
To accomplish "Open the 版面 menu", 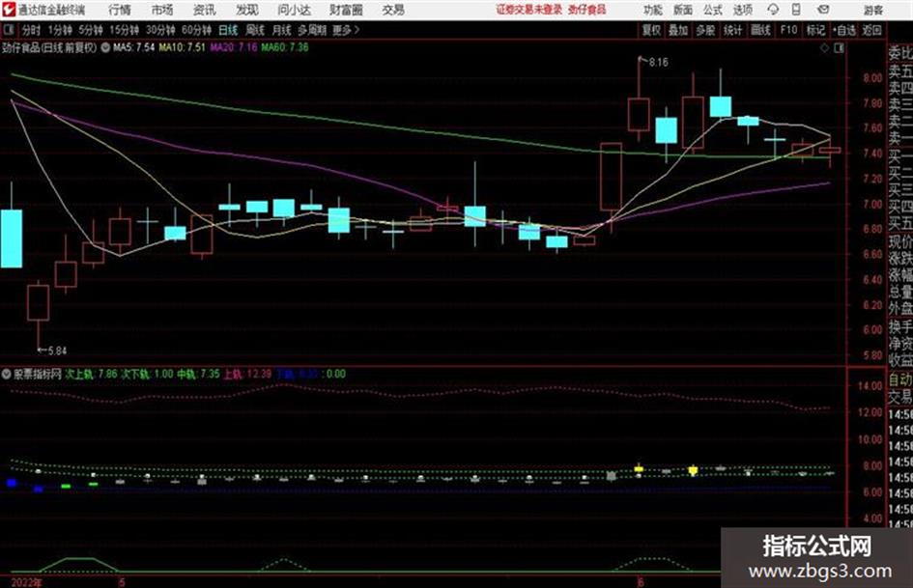I will [683, 10].
